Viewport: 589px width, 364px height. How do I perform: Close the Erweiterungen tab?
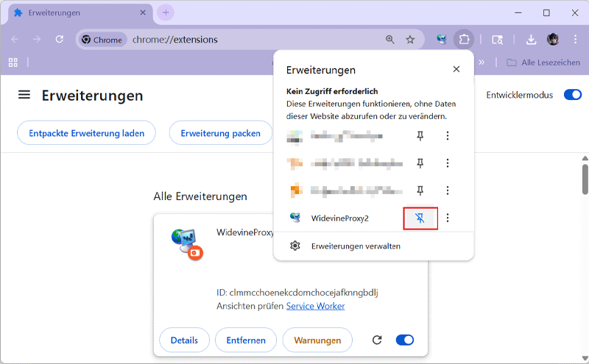coord(143,13)
